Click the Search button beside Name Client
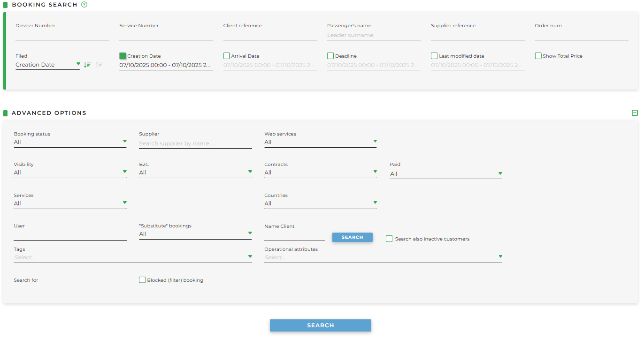Image resolution: width=644 pixels, height=347 pixels. click(352, 237)
